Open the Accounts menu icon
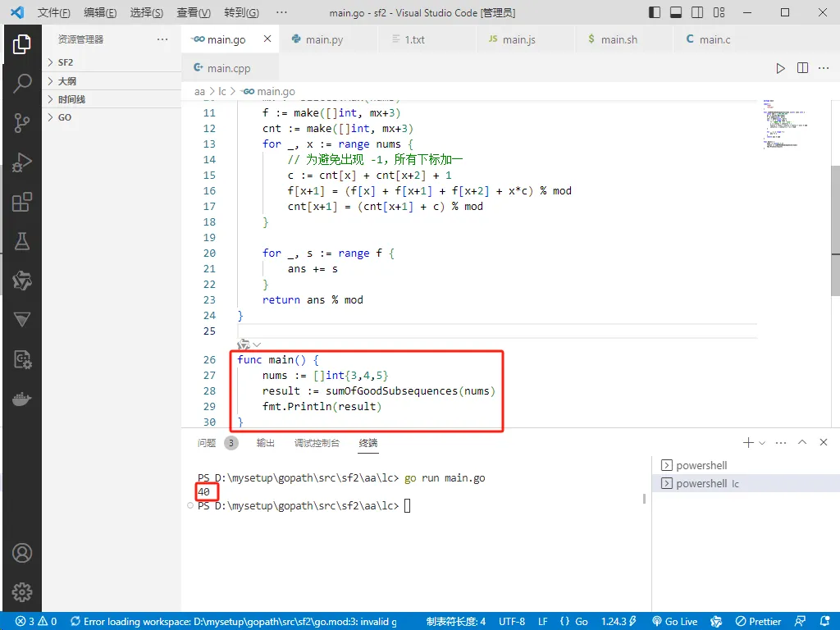 coord(21,553)
